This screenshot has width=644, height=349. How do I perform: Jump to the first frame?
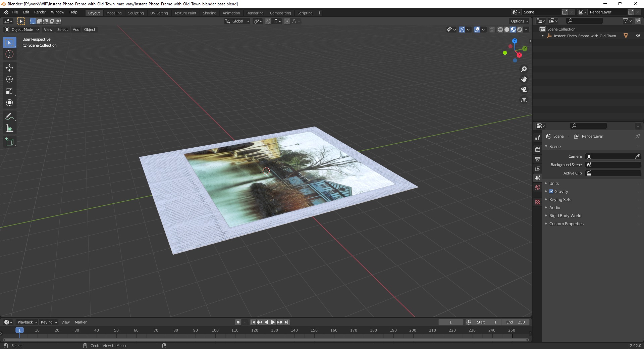click(x=253, y=322)
